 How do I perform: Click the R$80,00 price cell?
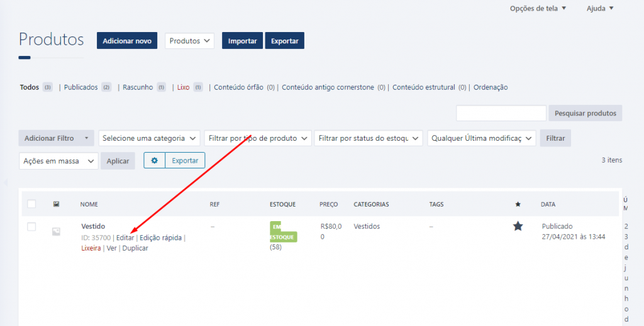click(x=331, y=231)
